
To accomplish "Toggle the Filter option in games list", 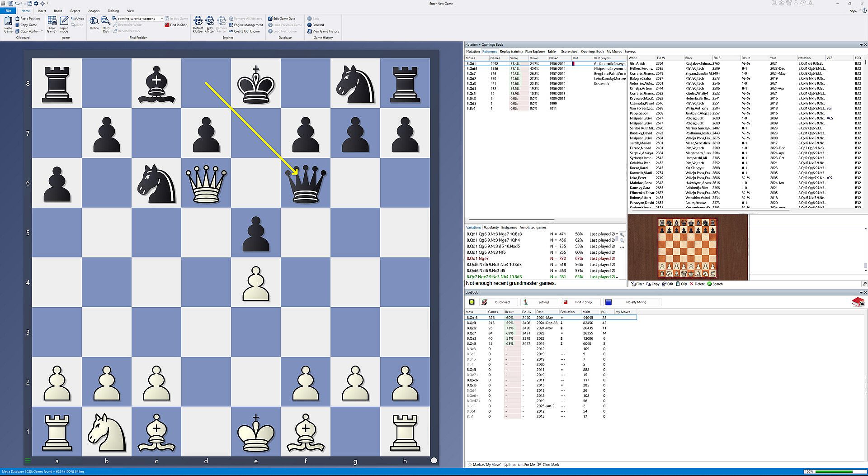I will tap(637, 284).
